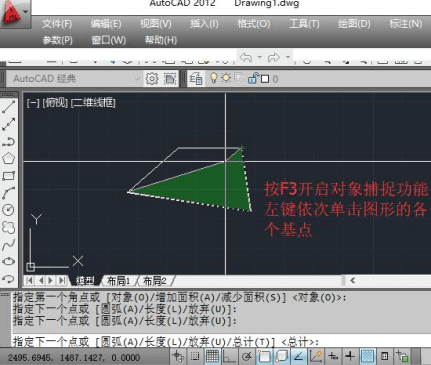Select the Arc tool

[9, 193]
